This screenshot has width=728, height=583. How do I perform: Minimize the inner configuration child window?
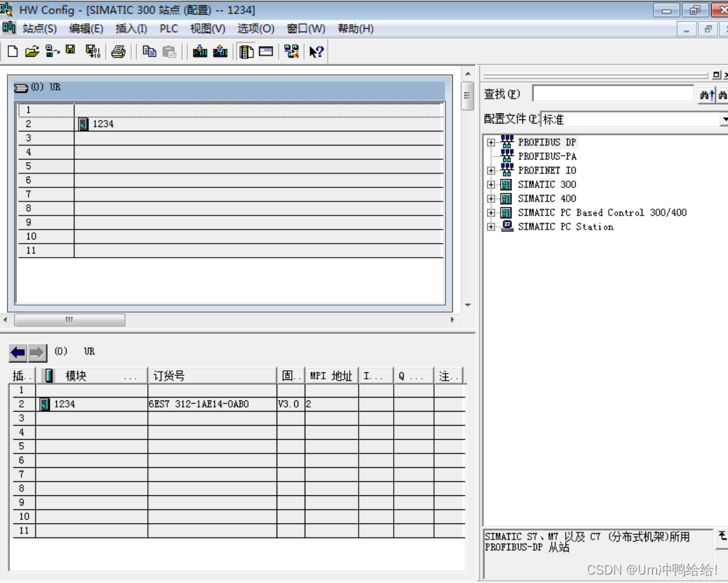click(686, 30)
